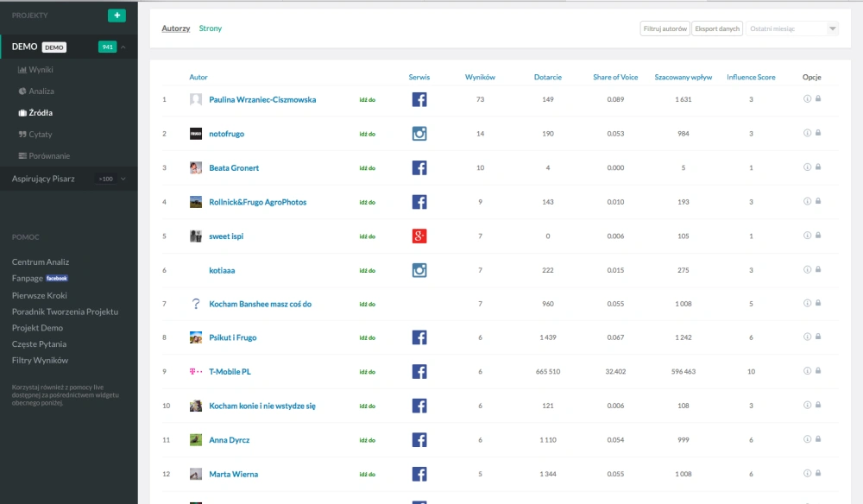Open the Ostatni miesiąc date range dropdown
The height and width of the screenshot is (504, 863).
point(791,28)
